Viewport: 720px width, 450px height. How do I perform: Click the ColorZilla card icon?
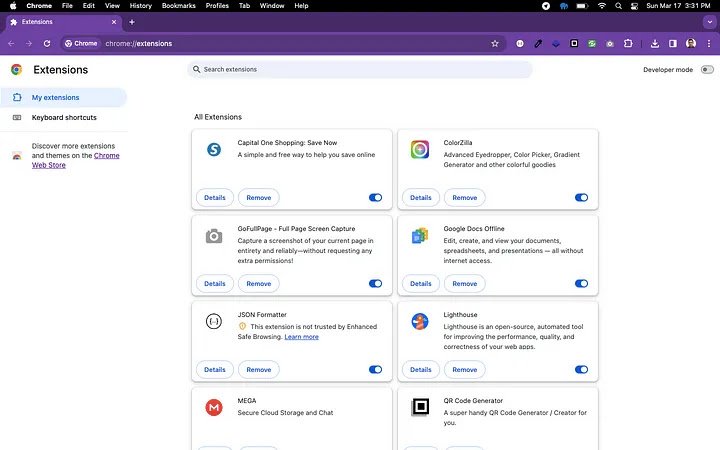420,149
